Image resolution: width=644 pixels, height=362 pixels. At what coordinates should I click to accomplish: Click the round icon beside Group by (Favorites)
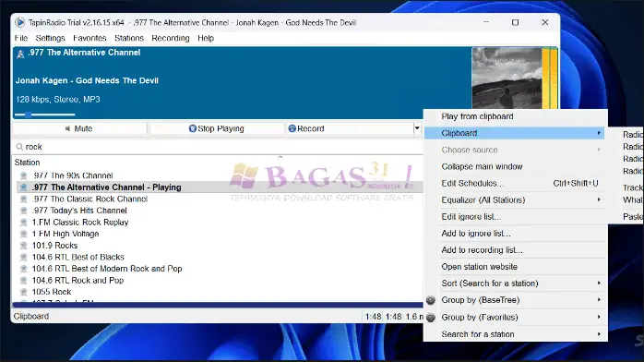tap(431, 318)
